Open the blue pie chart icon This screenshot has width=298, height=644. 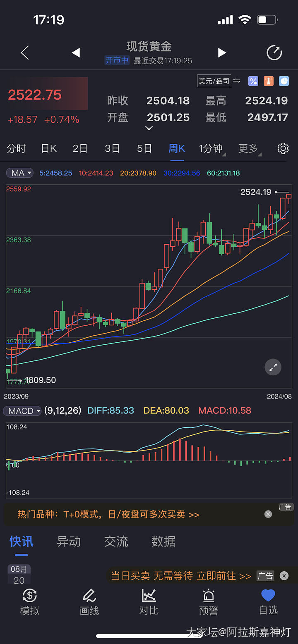(x=284, y=81)
